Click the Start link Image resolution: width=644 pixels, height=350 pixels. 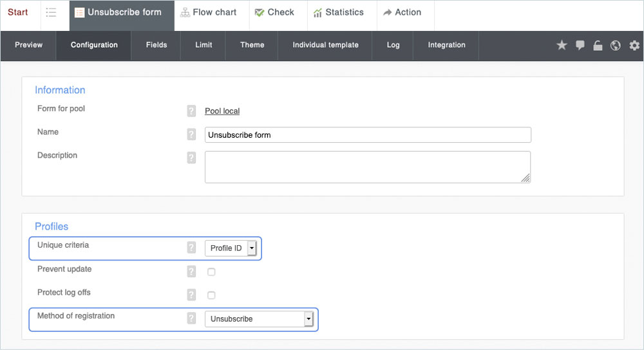click(x=18, y=12)
